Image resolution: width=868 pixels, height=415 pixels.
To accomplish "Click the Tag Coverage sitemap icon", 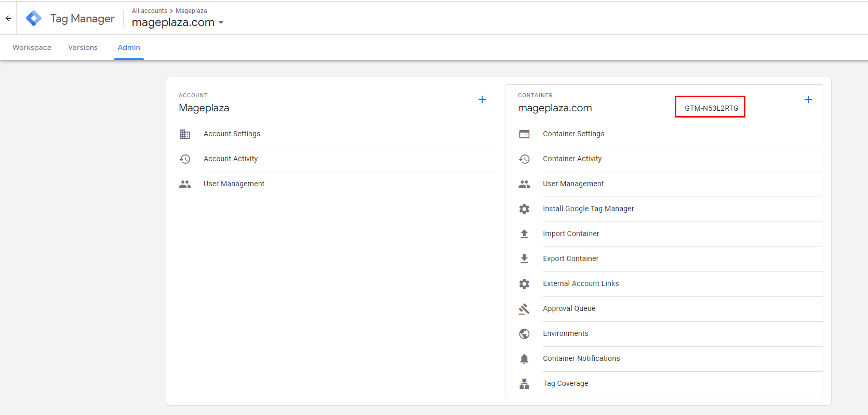I will tap(524, 384).
